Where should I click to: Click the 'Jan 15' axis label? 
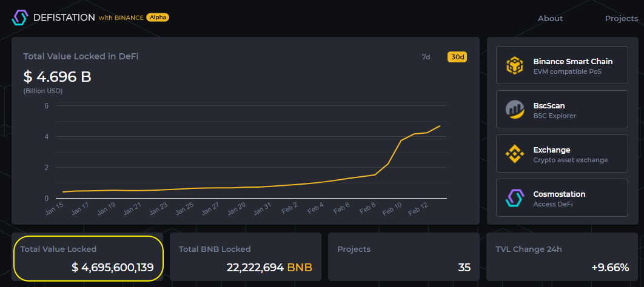click(x=55, y=208)
